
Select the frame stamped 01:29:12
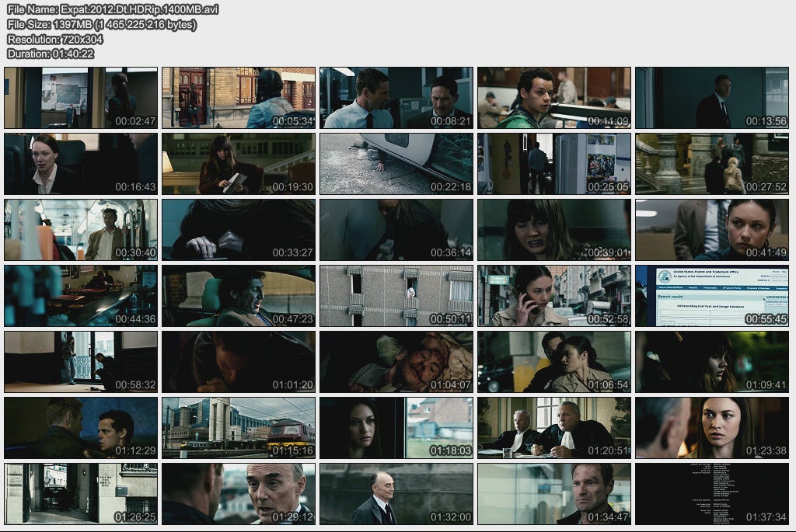(239, 494)
